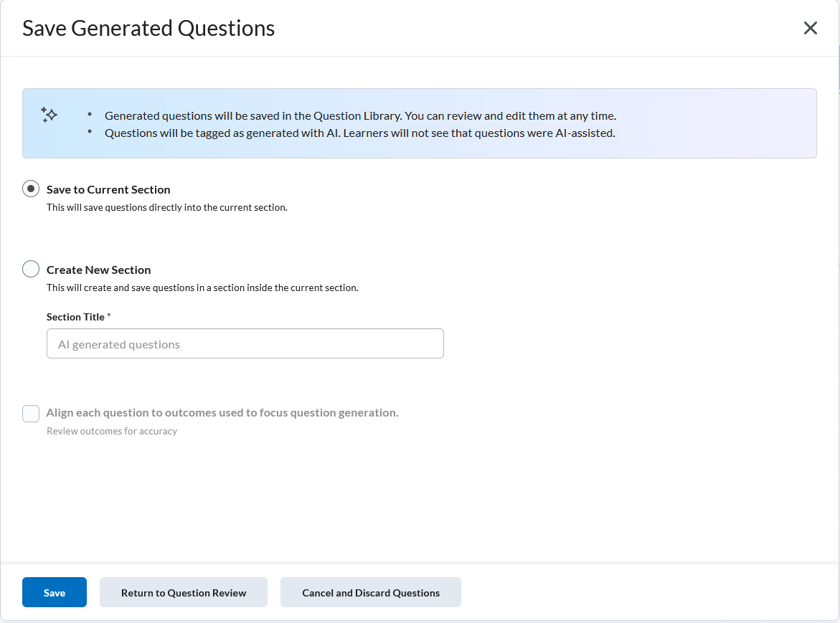This screenshot has height=623, width=840.
Task: Click Cancel and Discard Questions
Action: (x=371, y=592)
